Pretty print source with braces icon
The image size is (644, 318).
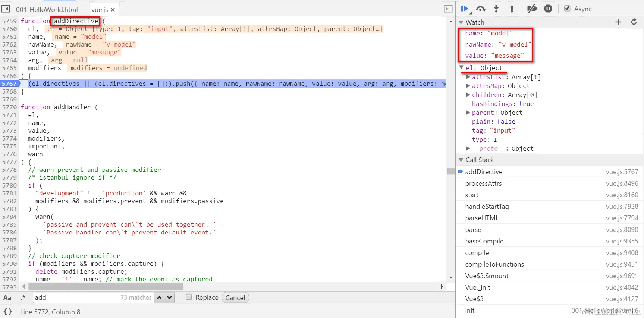pos(8,312)
